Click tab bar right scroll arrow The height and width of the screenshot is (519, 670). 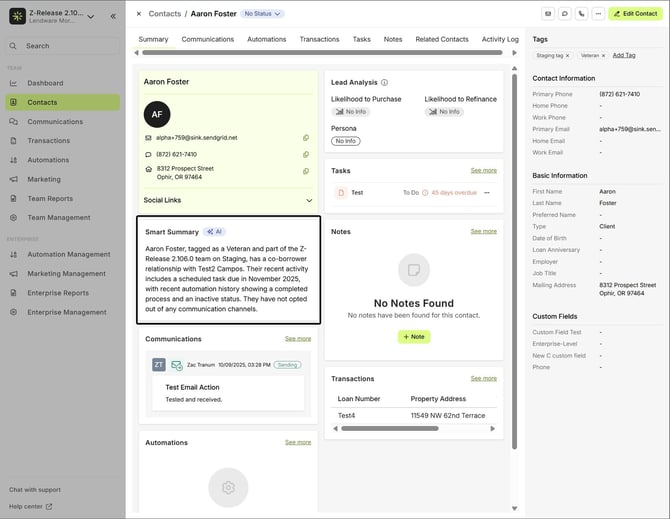point(514,53)
